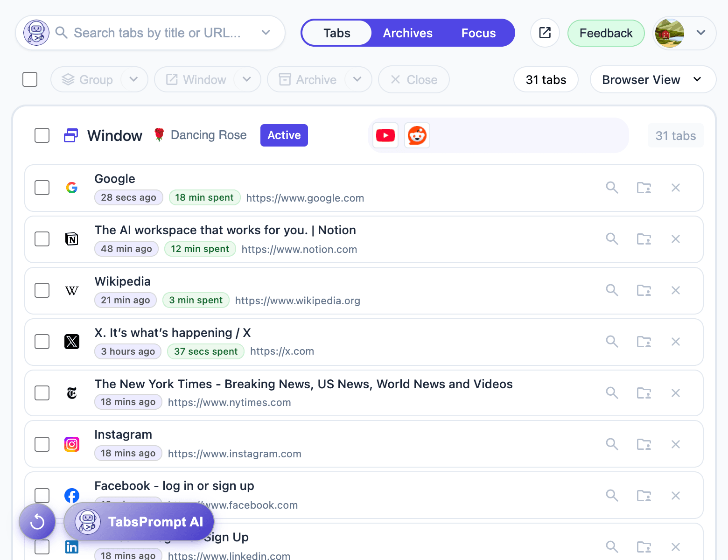Move the Google tab using its folder icon
The width and height of the screenshot is (728, 560).
point(644,188)
